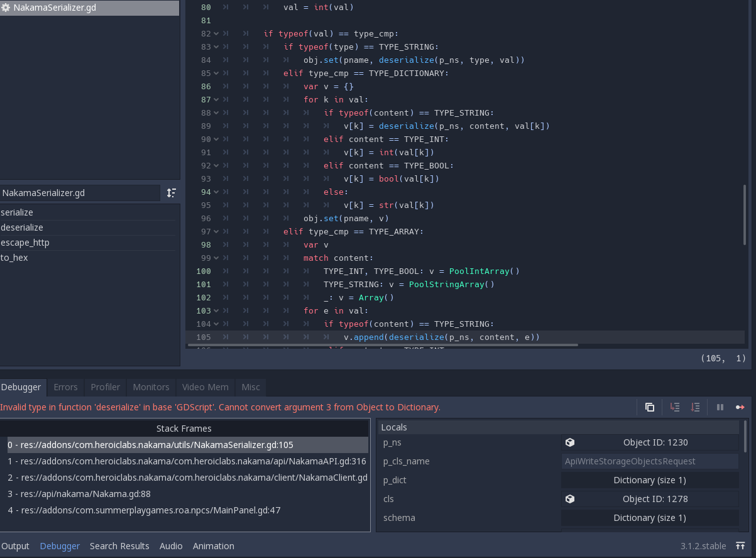Switch to the Video Mem tab
756x558 pixels.
(205, 387)
